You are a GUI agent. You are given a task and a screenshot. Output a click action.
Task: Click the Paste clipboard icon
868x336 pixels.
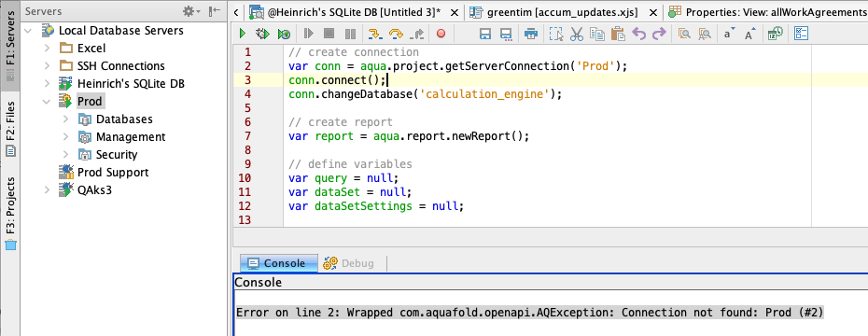(x=618, y=35)
